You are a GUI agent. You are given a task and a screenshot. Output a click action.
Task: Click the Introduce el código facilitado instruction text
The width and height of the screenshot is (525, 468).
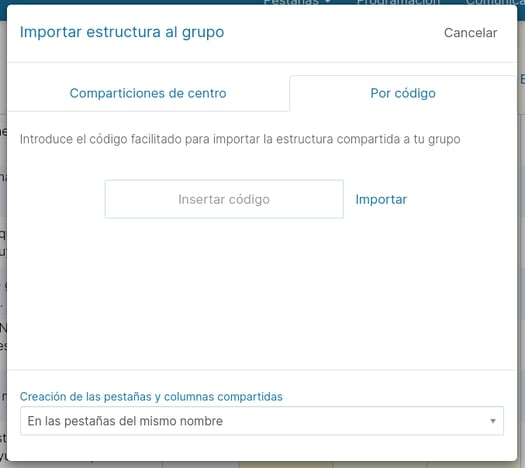coord(240,139)
